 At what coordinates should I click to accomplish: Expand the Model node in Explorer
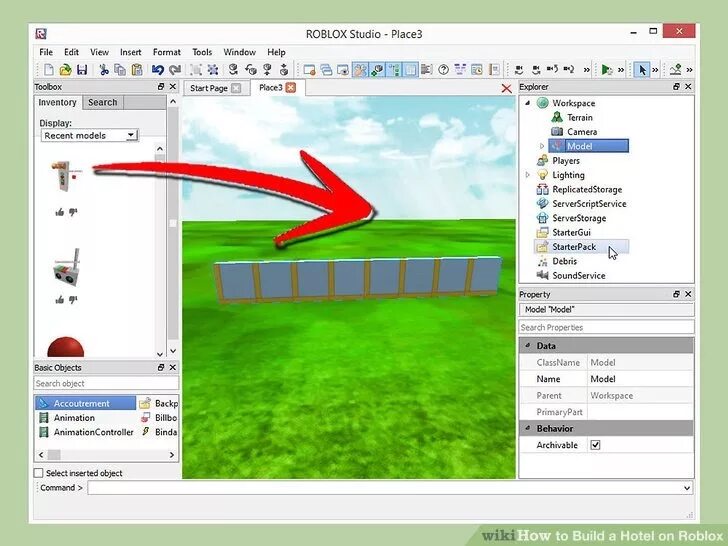click(541, 146)
